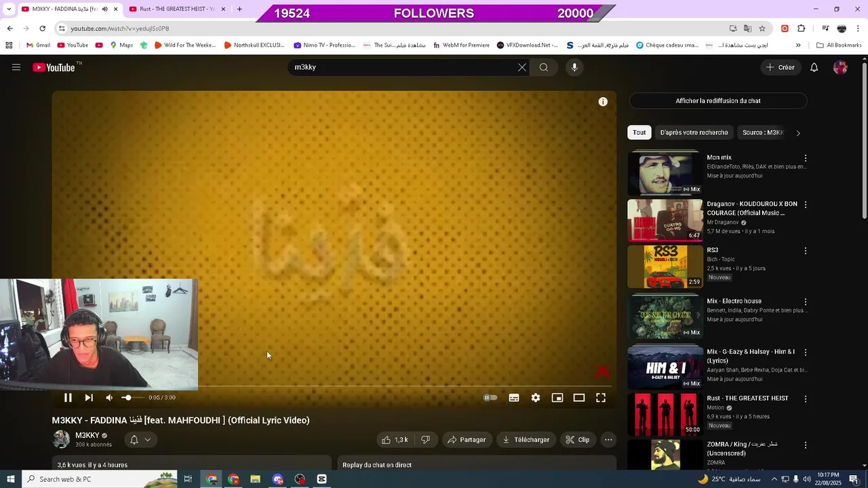
Task: Open the M3KKY channel name link
Action: pos(87,435)
